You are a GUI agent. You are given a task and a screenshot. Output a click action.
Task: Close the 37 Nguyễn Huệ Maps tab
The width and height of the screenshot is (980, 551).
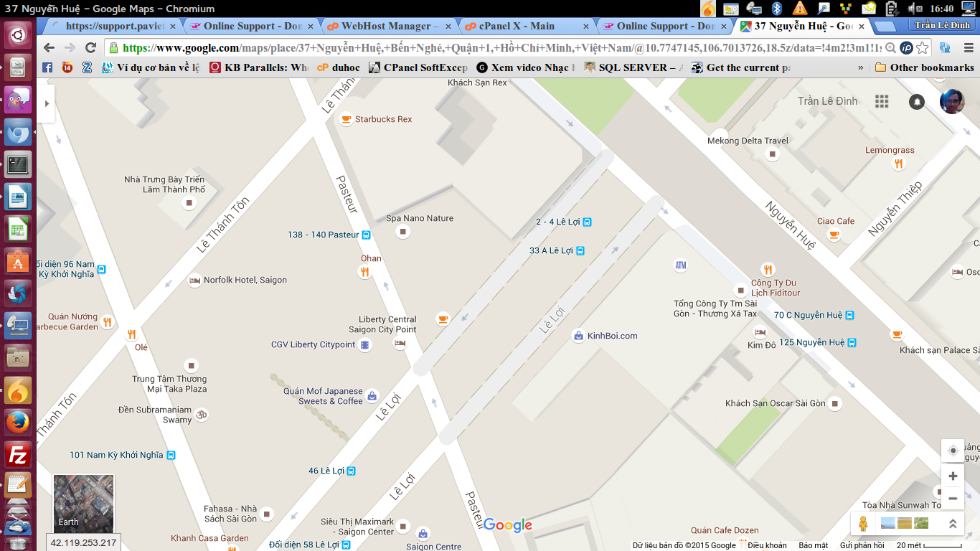click(862, 27)
